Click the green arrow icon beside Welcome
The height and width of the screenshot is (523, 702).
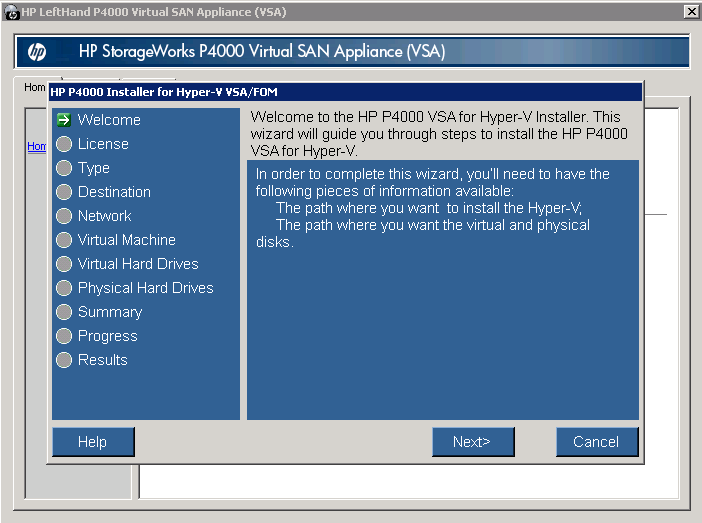tap(64, 120)
